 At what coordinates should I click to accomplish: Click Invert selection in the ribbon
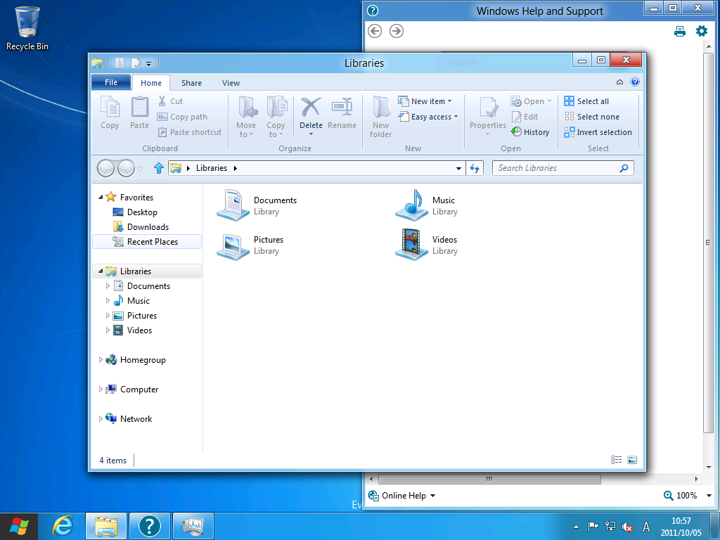(598, 132)
